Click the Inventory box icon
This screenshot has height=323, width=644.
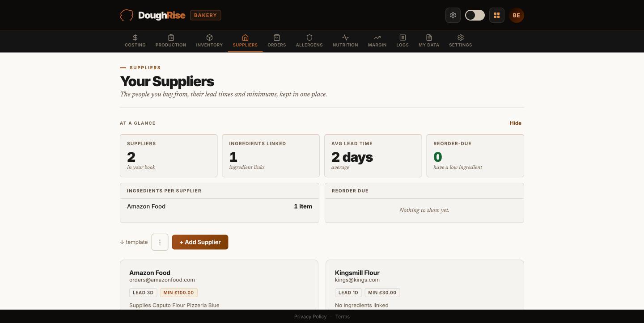pyautogui.click(x=209, y=38)
